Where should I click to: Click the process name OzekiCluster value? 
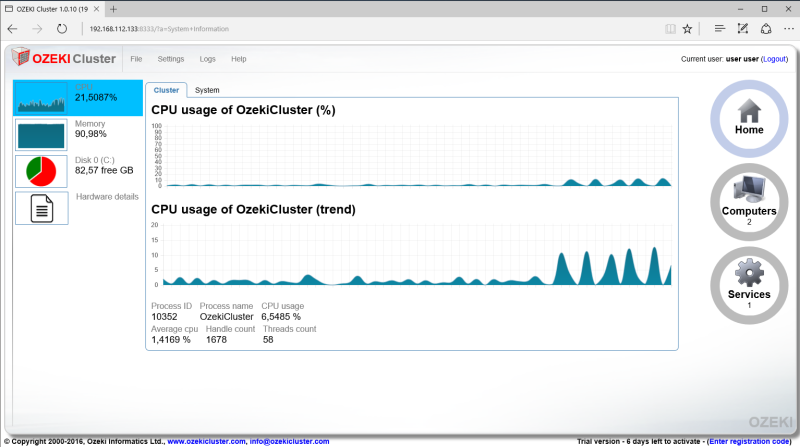pyautogui.click(x=227, y=317)
